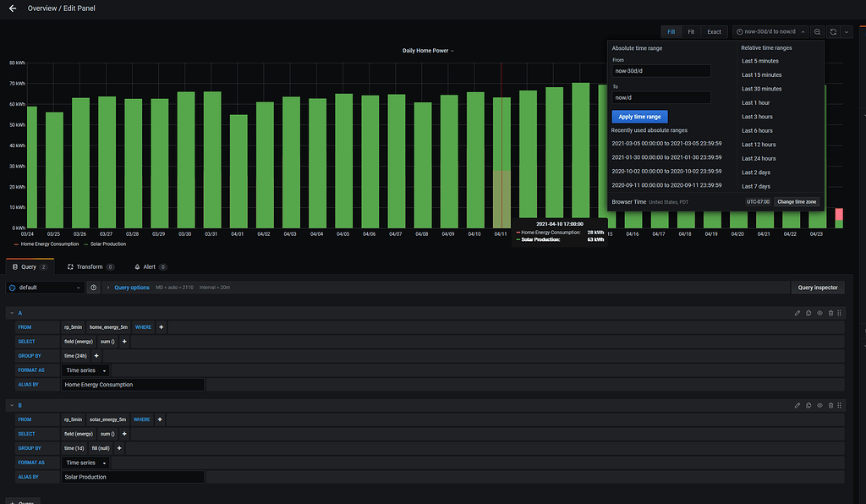
Task: Click the back arrow to leave panel editor
Action: (x=10, y=8)
